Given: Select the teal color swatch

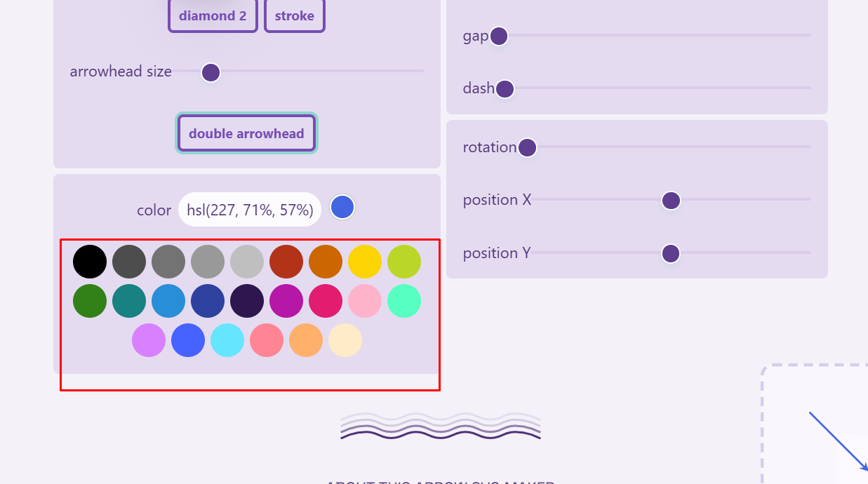Looking at the screenshot, I should coord(128,300).
